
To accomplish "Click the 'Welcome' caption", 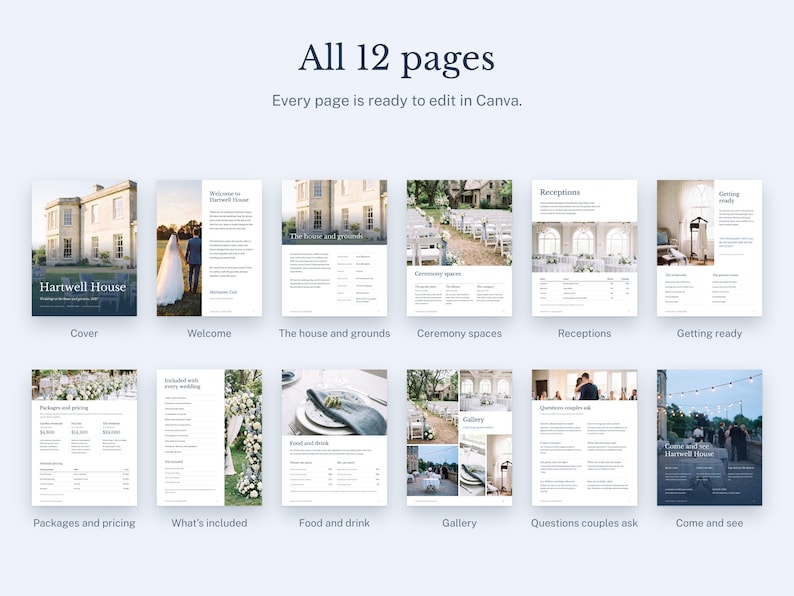I will coord(209,333).
